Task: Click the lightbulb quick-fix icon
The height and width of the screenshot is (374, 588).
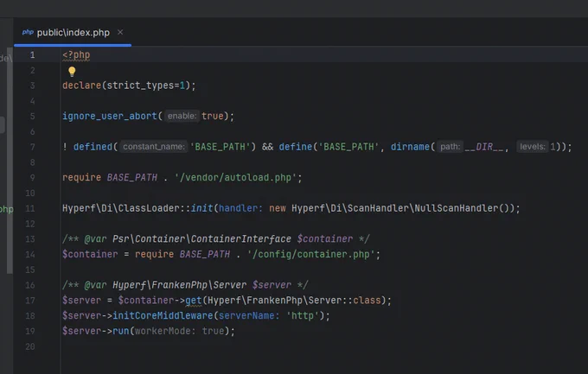Action: 72,71
